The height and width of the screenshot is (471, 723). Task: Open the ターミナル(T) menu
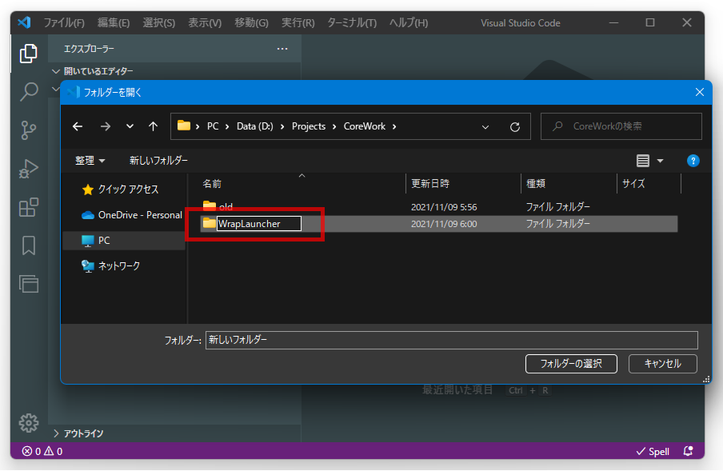click(x=352, y=23)
